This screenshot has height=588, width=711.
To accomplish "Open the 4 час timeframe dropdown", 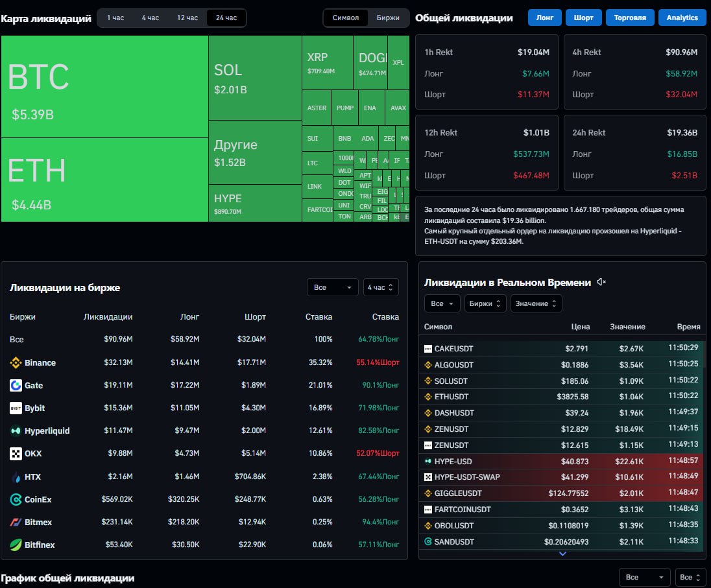I will [x=381, y=287].
